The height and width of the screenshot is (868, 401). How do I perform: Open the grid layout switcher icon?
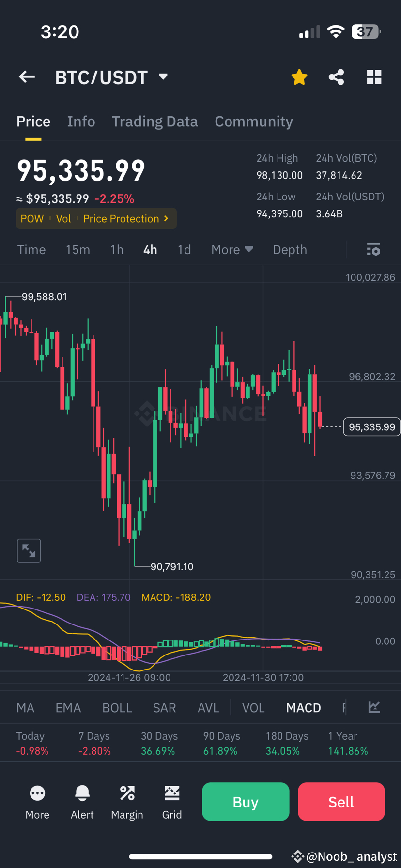pos(374,77)
